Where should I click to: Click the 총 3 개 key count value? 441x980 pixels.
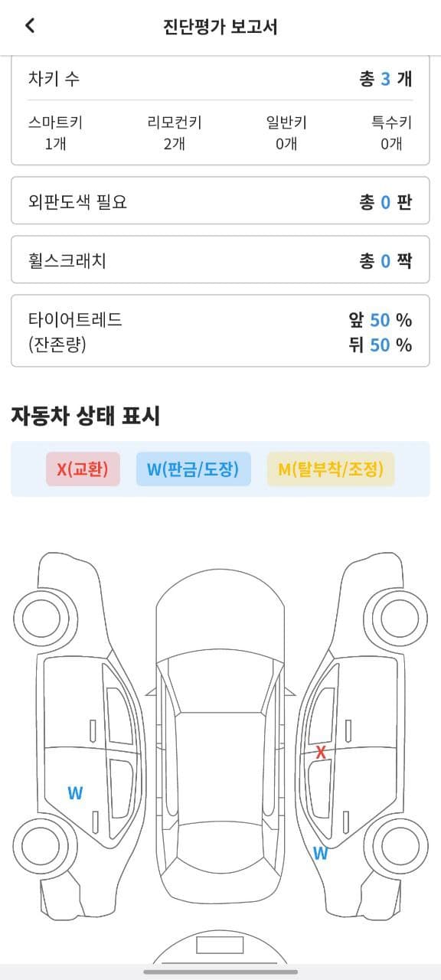tap(388, 77)
